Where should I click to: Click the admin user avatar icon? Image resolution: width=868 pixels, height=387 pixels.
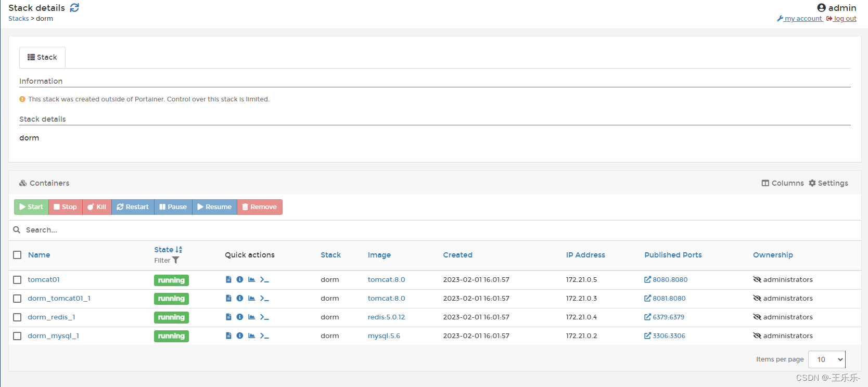822,8
